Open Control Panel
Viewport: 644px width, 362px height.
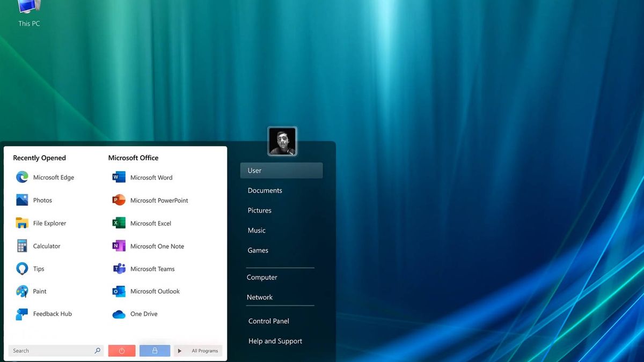(x=269, y=321)
